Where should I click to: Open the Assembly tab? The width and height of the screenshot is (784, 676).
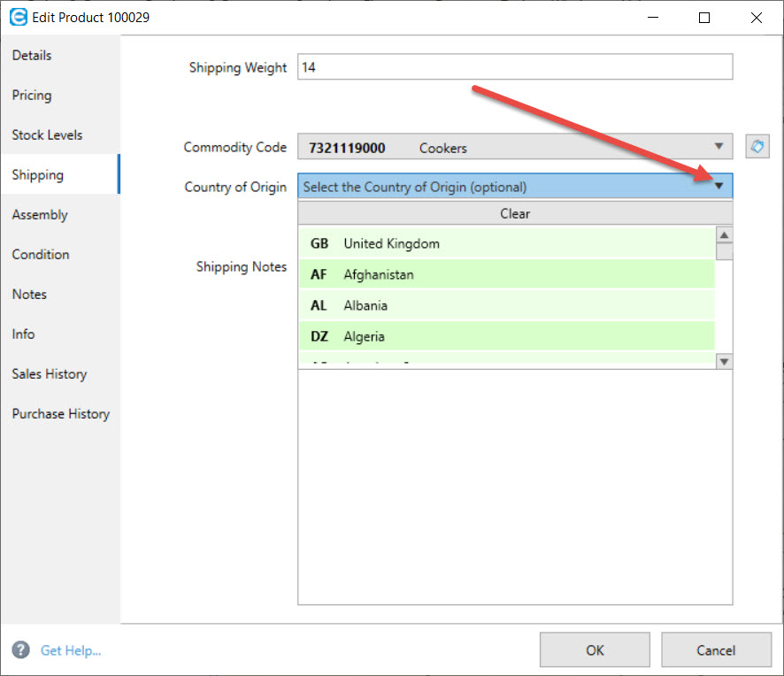point(40,215)
